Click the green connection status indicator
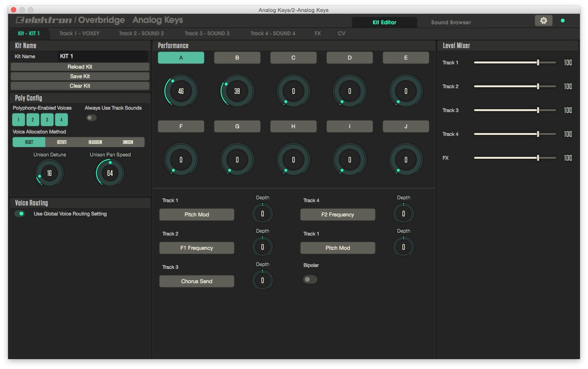 563,20
